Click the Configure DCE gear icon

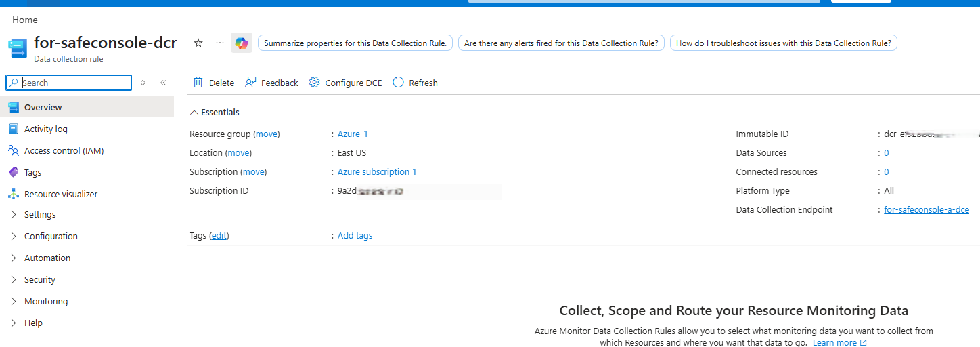pos(314,83)
